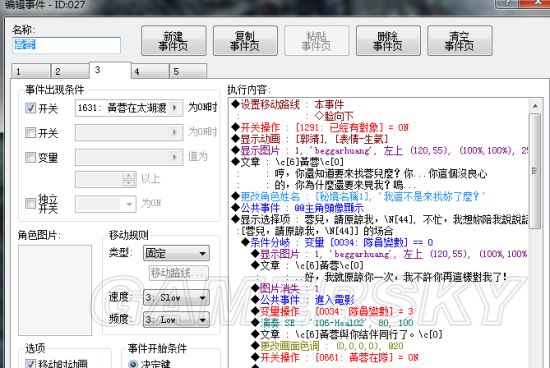The image size is (550, 368).
Task: Open the second switch selector field
Action: click(129, 133)
